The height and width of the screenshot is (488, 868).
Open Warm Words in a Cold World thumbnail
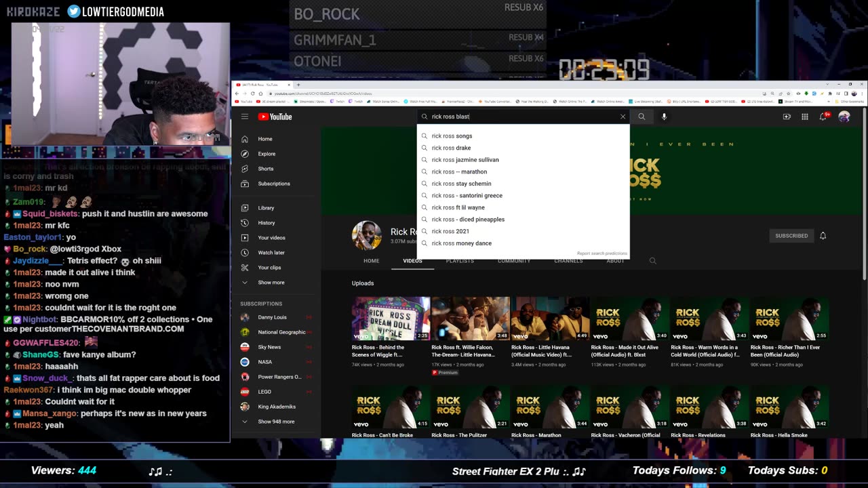(709, 319)
